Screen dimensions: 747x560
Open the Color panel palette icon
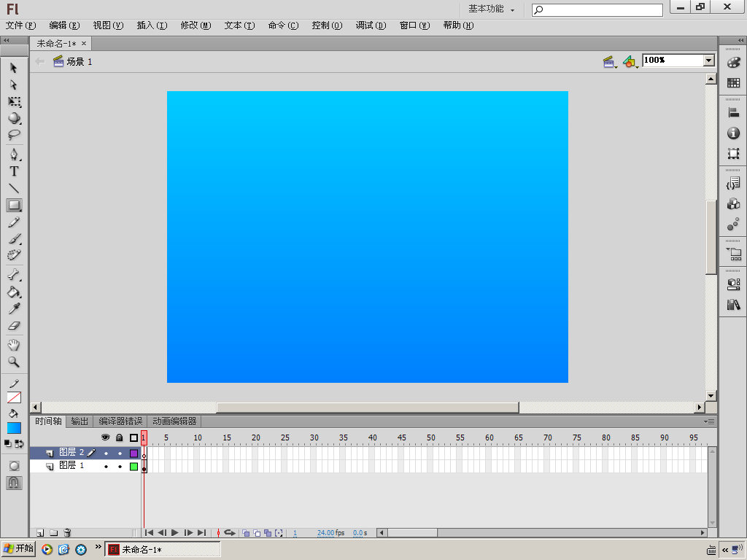tap(734, 63)
